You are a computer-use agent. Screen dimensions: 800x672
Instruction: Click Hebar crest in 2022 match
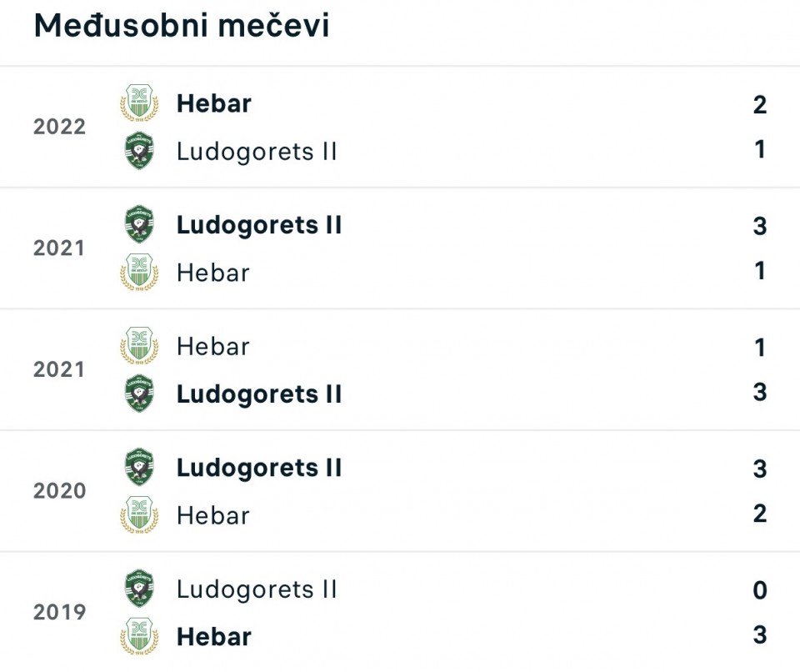click(138, 103)
